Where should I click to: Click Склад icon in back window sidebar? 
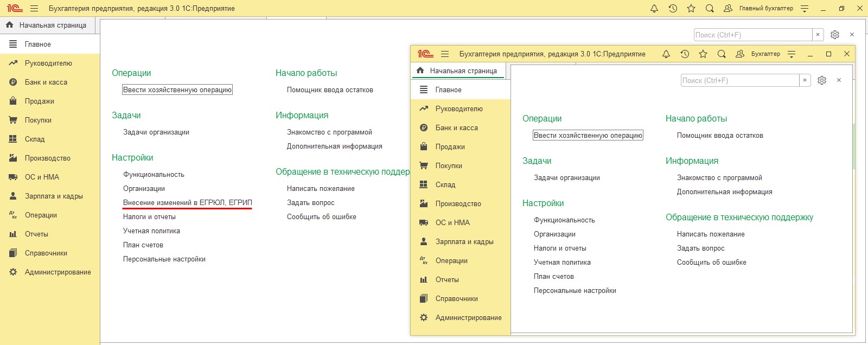13,139
